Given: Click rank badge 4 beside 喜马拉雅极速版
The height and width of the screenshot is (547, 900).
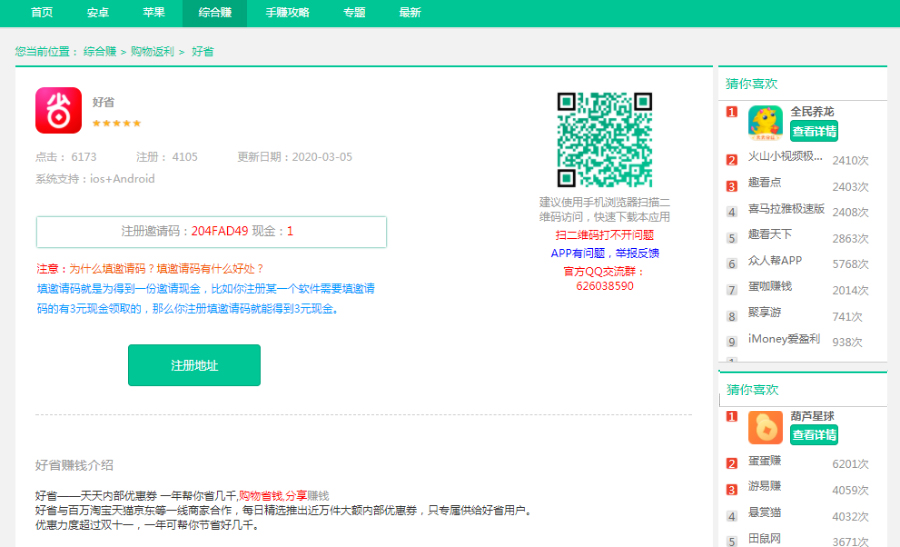Looking at the screenshot, I should [731, 212].
